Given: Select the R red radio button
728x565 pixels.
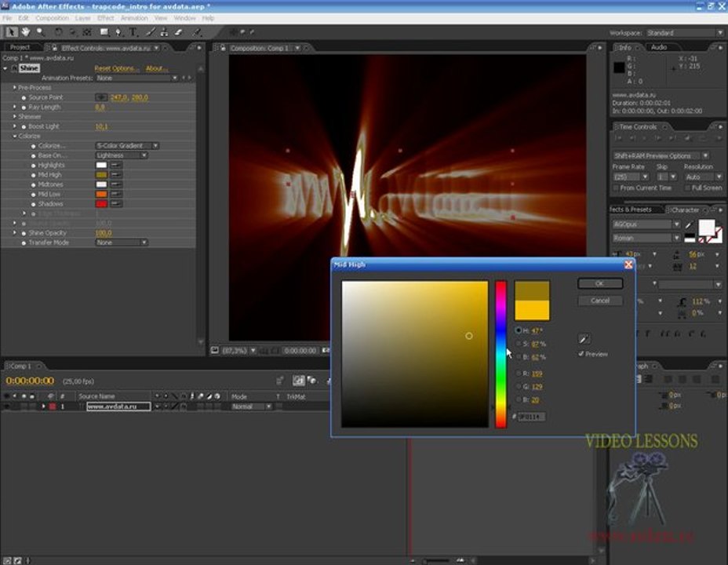Looking at the screenshot, I should tap(519, 374).
